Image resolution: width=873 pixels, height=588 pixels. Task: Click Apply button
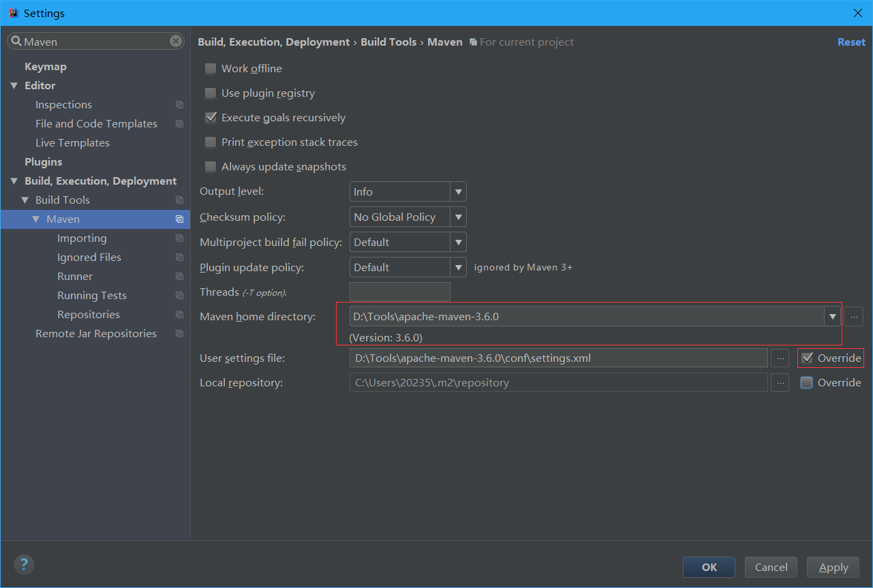(833, 567)
